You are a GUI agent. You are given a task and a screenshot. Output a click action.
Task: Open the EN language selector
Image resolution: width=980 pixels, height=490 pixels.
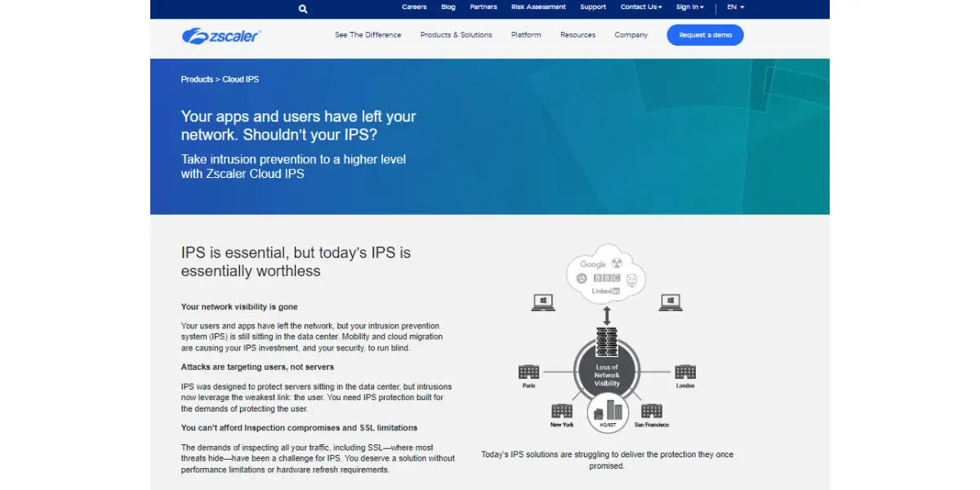pos(735,7)
